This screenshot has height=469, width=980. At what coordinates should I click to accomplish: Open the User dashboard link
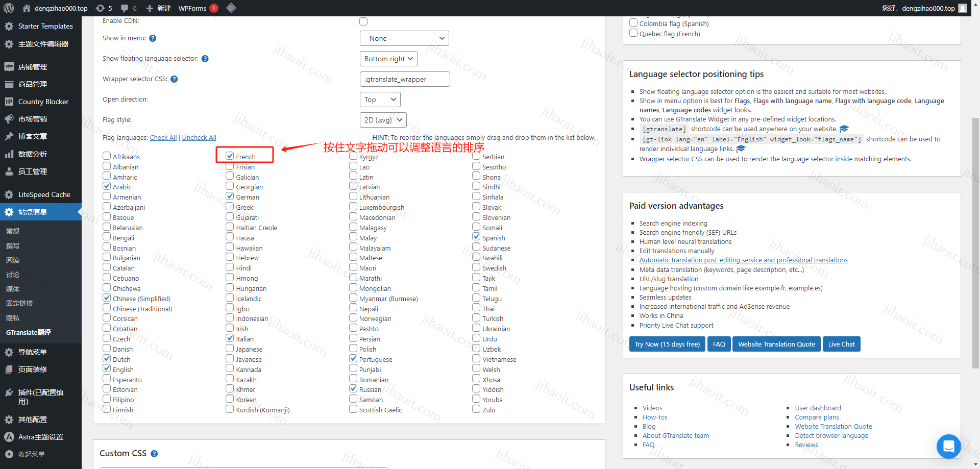pos(818,408)
